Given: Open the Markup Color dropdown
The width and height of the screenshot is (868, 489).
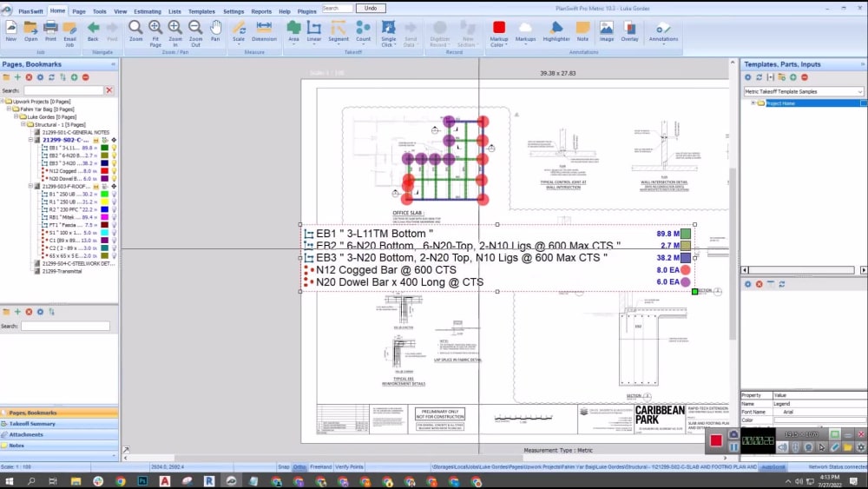Looking at the screenshot, I should [x=499, y=35].
